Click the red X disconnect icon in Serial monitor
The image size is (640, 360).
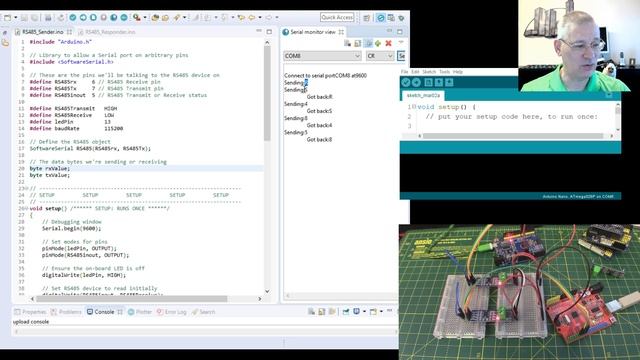pos(388,43)
